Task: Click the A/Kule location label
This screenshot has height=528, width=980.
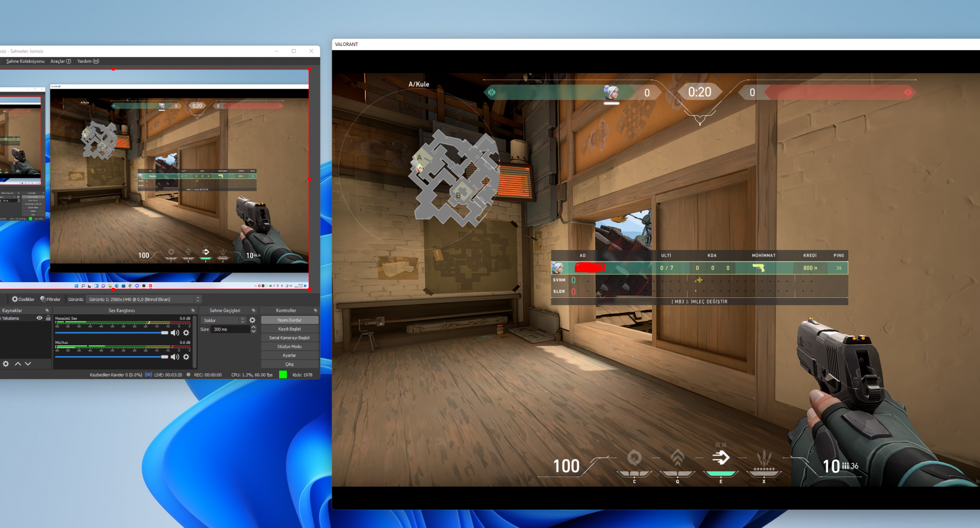Action: click(419, 84)
